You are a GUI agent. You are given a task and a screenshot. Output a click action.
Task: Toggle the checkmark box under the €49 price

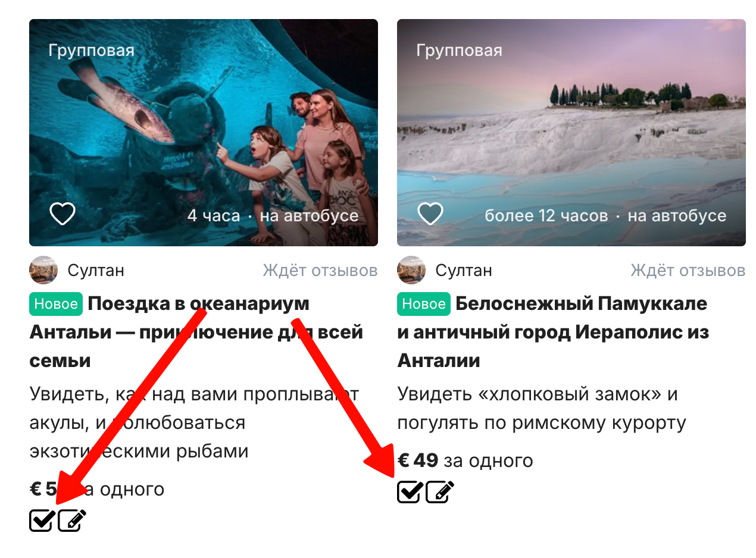click(410, 492)
